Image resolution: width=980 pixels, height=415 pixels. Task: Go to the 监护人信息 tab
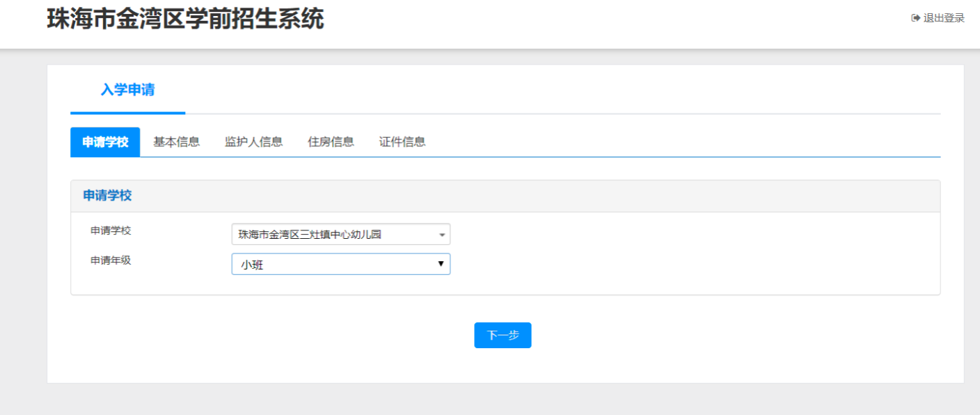253,142
